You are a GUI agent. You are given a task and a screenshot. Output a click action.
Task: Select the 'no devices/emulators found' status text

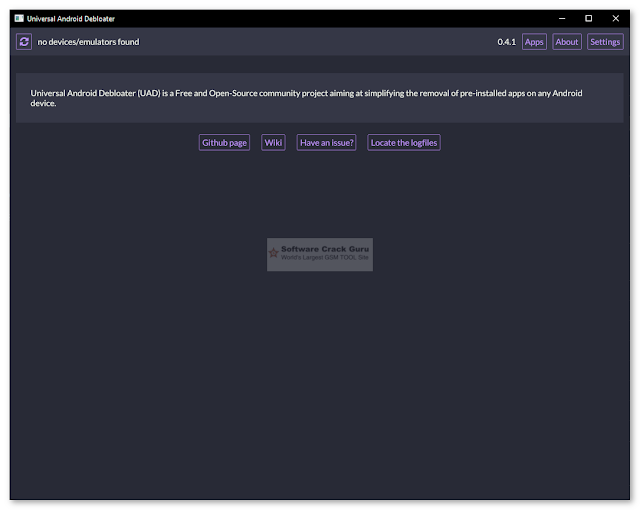click(x=88, y=42)
